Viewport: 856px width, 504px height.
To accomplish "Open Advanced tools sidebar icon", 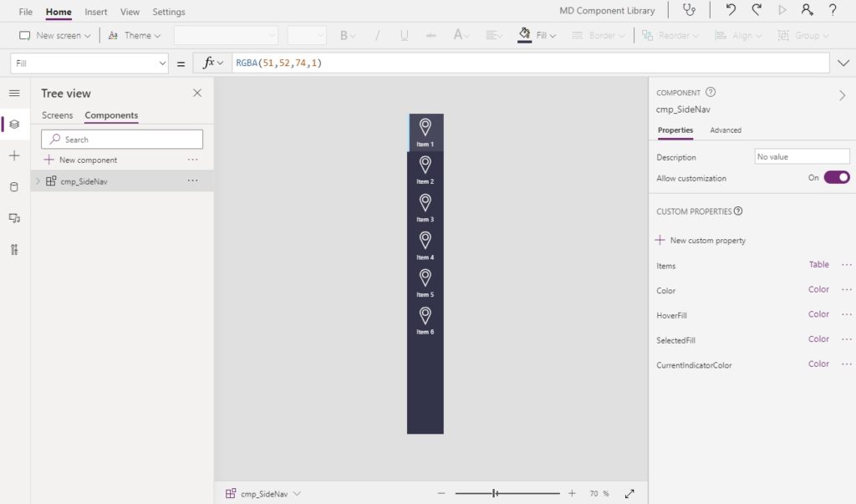I will tap(14, 250).
